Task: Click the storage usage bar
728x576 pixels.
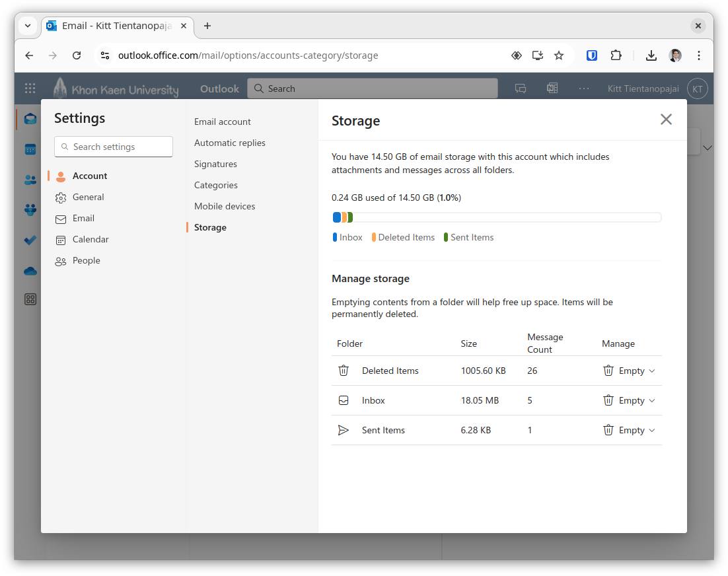Action: 496,217
